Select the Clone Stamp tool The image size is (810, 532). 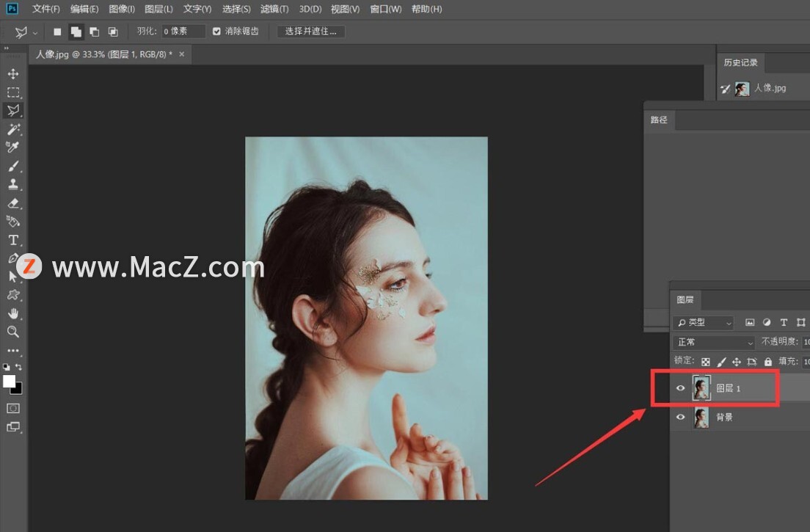tap(12, 184)
